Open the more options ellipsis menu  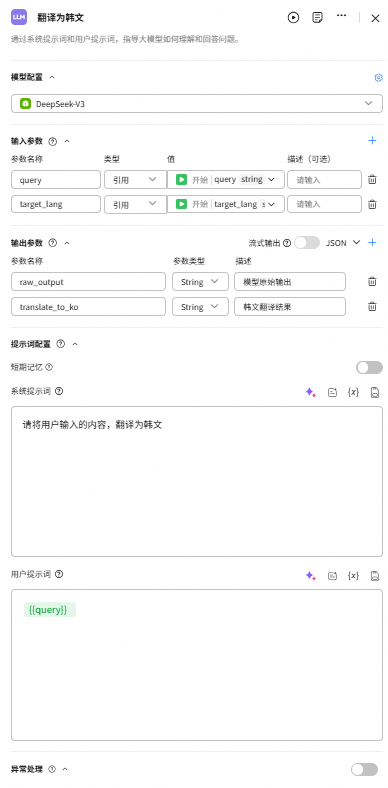(x=341, y=16)
